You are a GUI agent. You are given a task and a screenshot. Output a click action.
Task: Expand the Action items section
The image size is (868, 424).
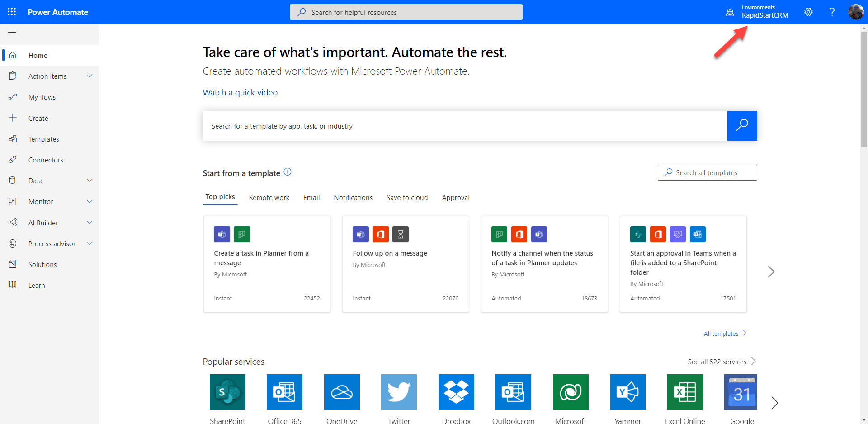[x=89, y=76]
